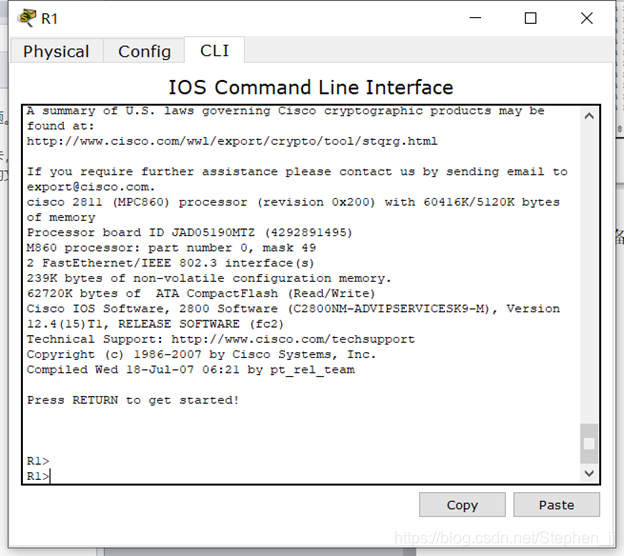Click the 'Copyright (c) 1986-2007' line
This screenshot has height=556, width=624.
(201, 354)
